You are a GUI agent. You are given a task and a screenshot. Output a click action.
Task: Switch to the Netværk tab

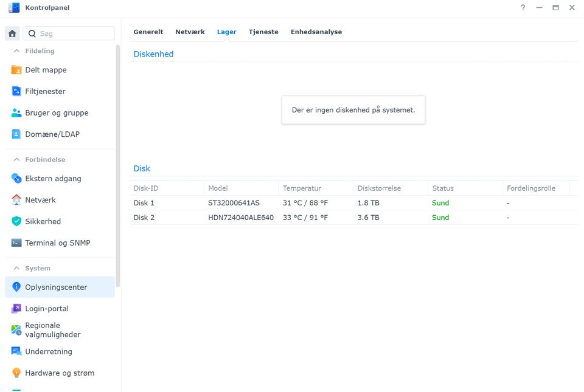[190, 32]
